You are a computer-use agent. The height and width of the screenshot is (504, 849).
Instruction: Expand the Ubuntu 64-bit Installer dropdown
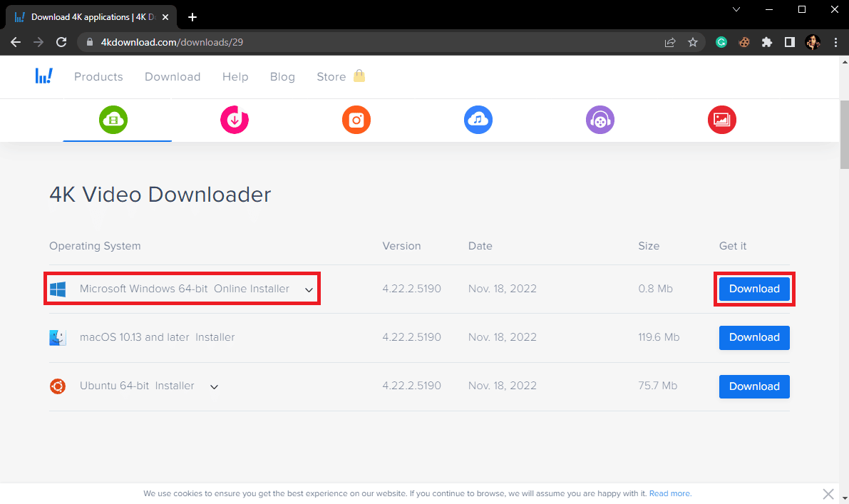[x=214, y=386]
